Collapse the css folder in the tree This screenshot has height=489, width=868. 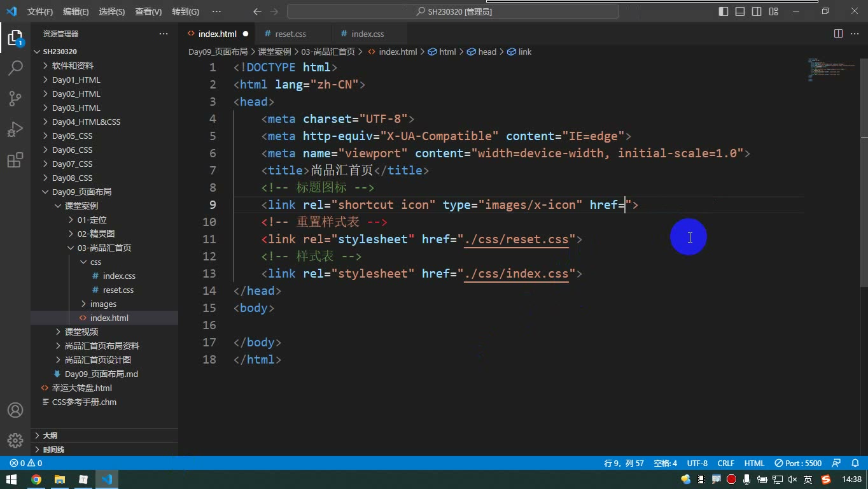pyautogui.click(x=104, y=262)
